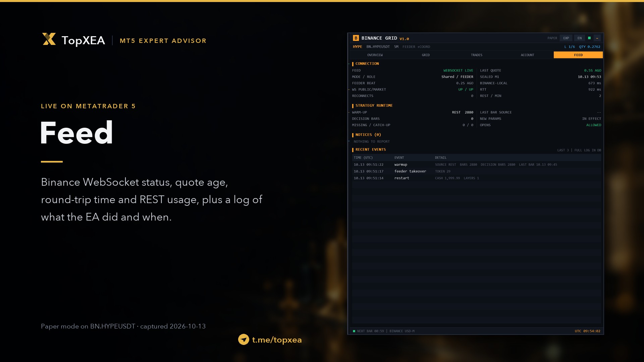
Task: Click the TopXEA X logo
Action: [49, 39]
